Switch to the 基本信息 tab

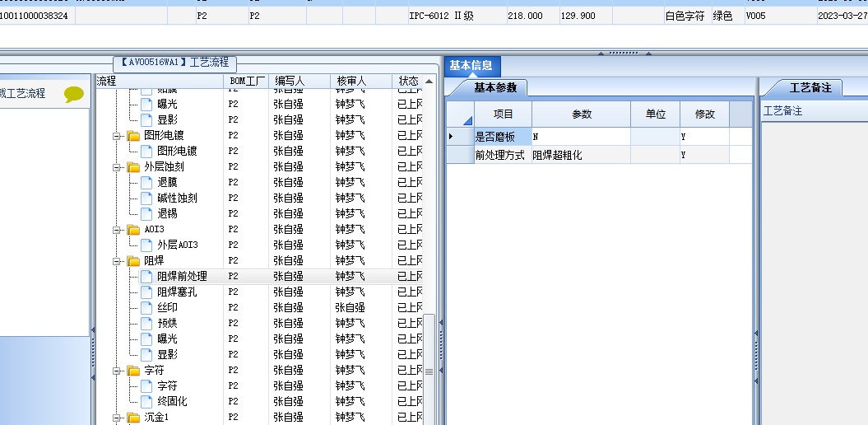471,65
